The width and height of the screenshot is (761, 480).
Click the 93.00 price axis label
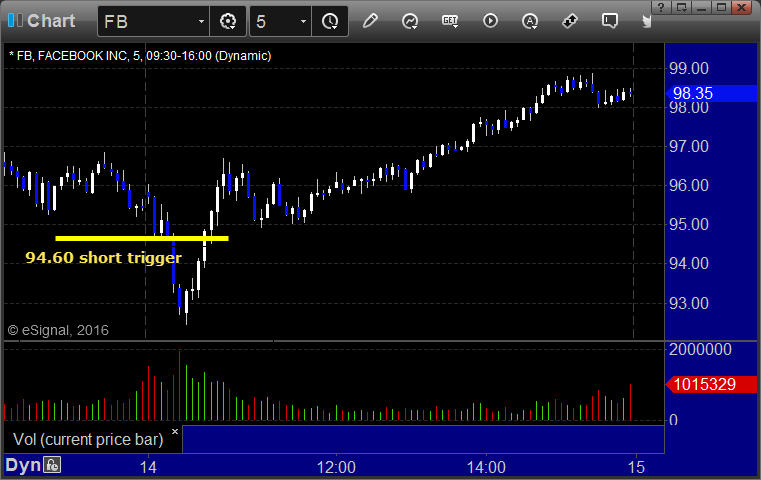pos(689,303)
